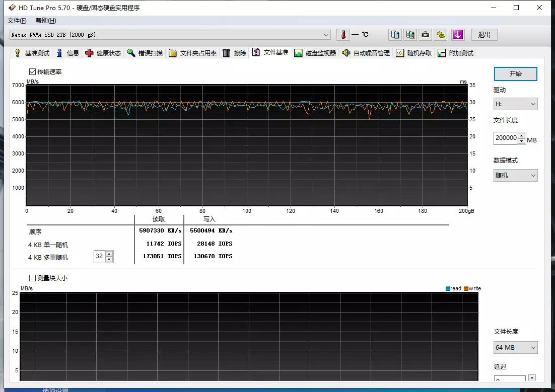This screenshot has width=555, height=392.
Task: Click the thermometer temperature icon
Action: click(343, 35)
